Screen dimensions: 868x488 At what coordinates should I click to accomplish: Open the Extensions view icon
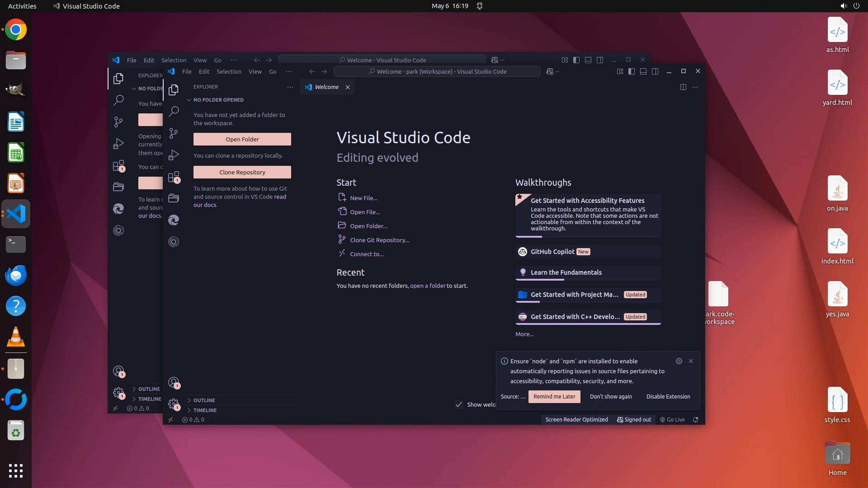174,177
